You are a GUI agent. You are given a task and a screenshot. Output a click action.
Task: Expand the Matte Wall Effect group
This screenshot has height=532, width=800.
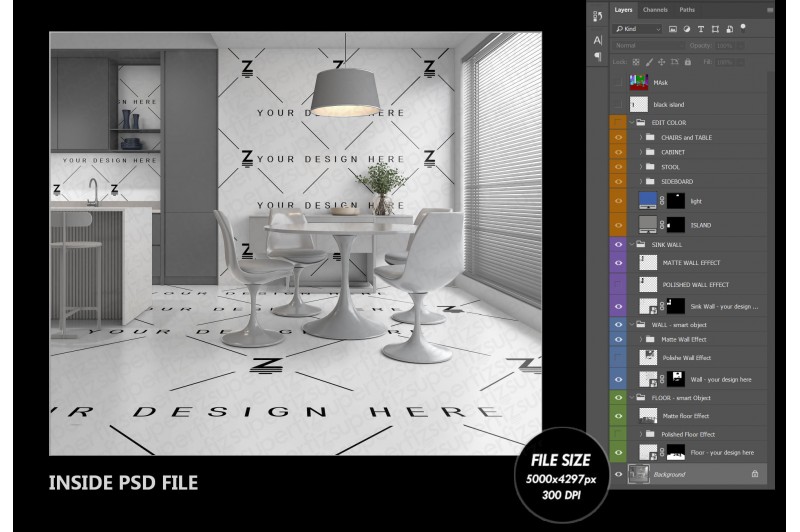coord(641,339)
